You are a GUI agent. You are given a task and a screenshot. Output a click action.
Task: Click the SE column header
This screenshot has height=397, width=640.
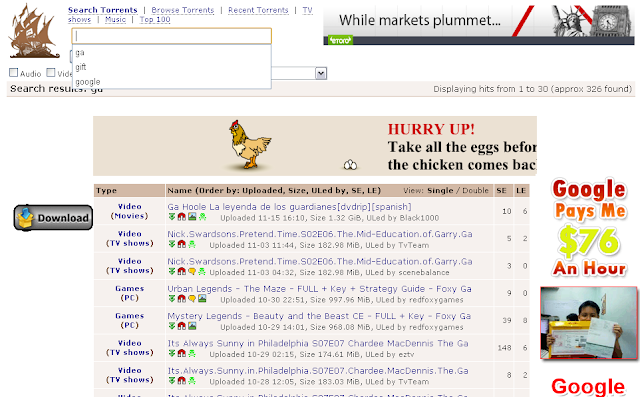pos(501,191)
